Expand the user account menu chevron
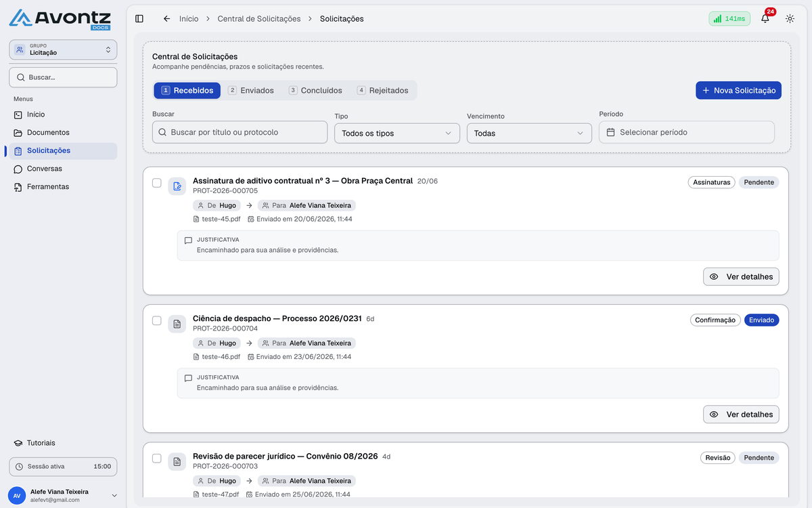This screenshot has height=508, width=812. [114, 496]
